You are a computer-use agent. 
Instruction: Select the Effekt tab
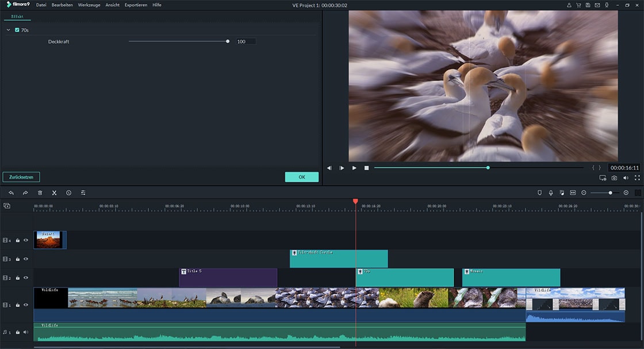(x=17, y=17)
